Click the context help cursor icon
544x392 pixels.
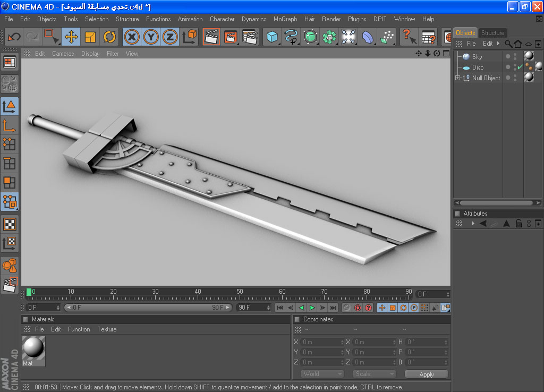(410, 37)
